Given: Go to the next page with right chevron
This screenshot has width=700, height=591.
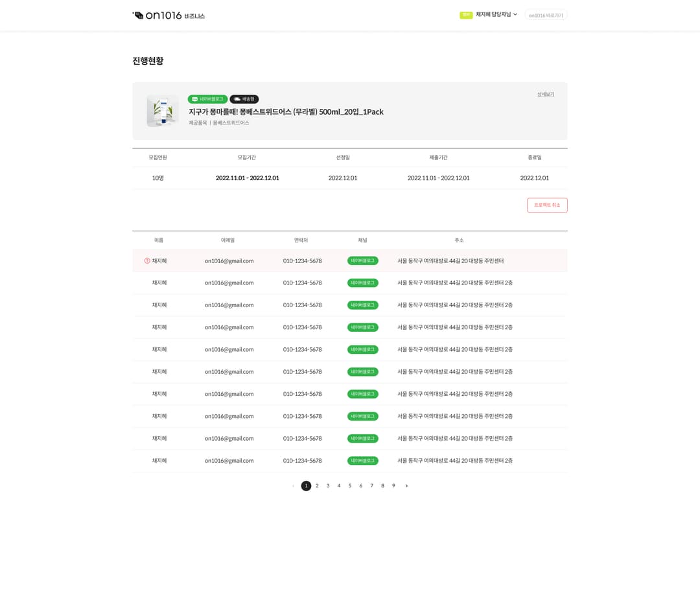Looking at the screenshot, I should coord(406,486).
